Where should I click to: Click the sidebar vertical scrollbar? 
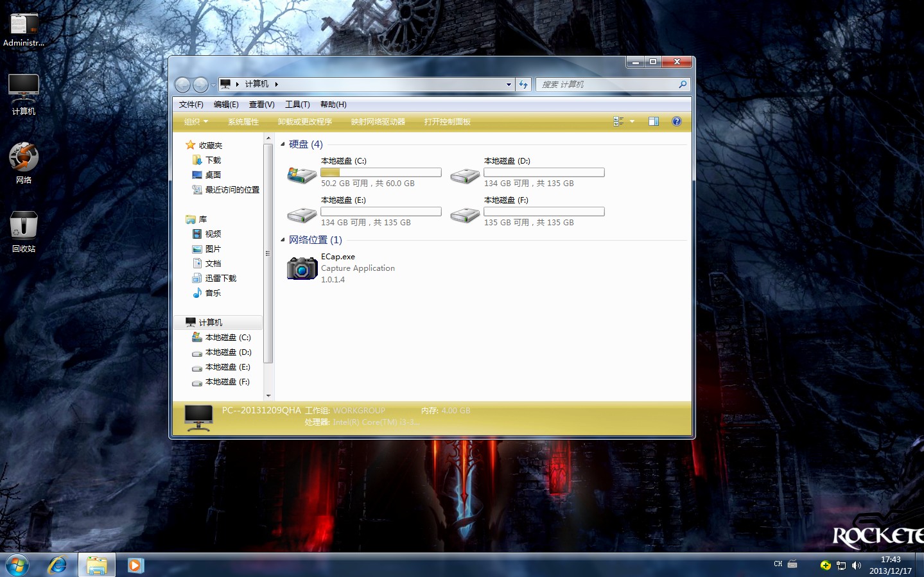point(268,253)
